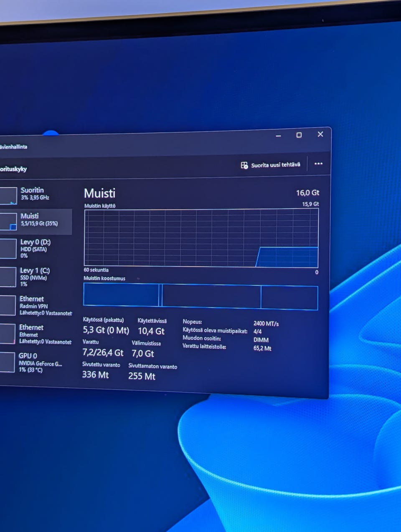Close the task manager window
This screenshot has width=401, height=532.
click(x=320, y=134)
